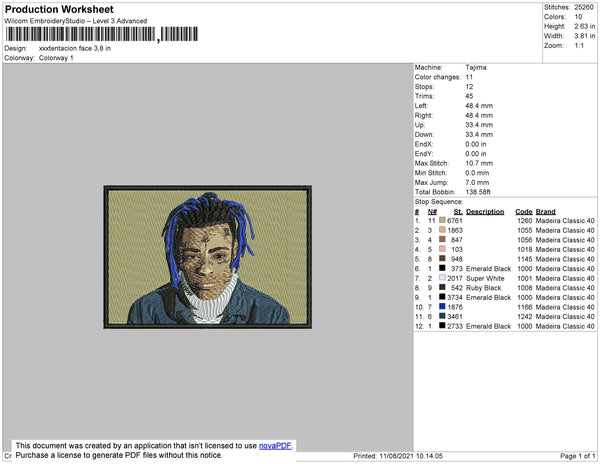Click thread code 1260 in row 1
Image resolution: width=600 pixels, height=464 pixels.
[525, 221]
